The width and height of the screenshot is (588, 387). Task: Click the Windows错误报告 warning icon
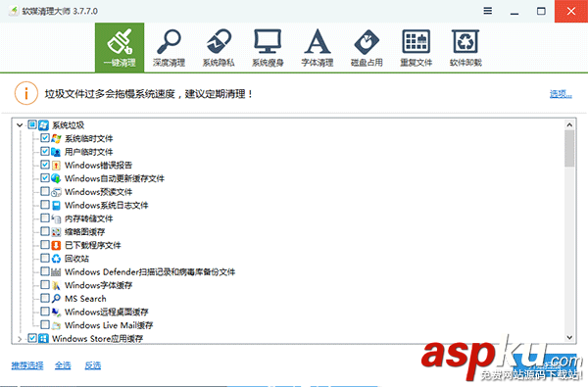56,165
